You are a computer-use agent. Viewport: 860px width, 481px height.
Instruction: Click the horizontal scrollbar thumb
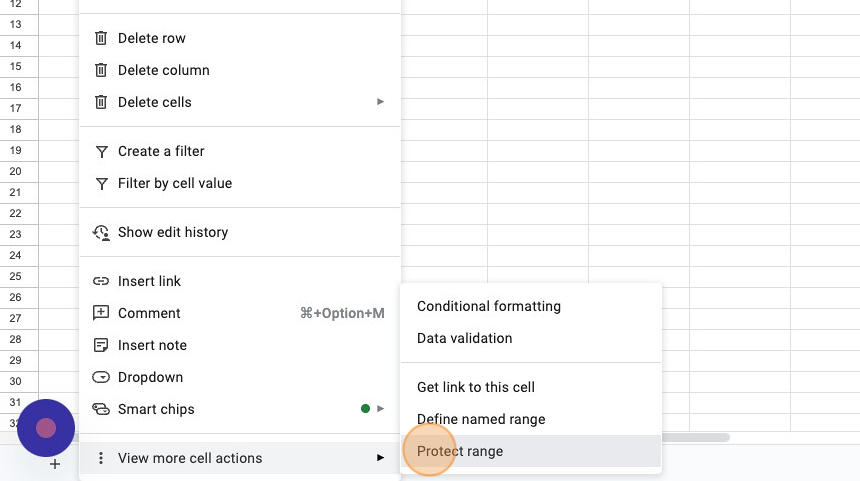695,437
